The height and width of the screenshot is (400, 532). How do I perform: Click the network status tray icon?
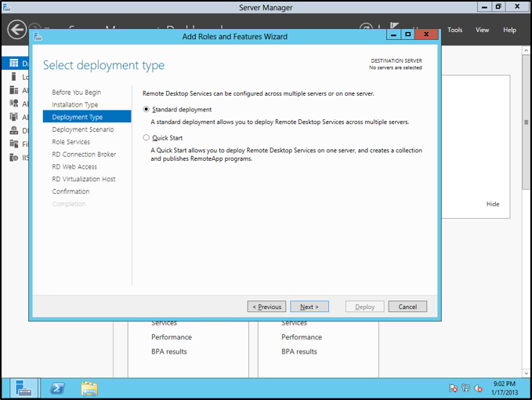pos(465,387)
